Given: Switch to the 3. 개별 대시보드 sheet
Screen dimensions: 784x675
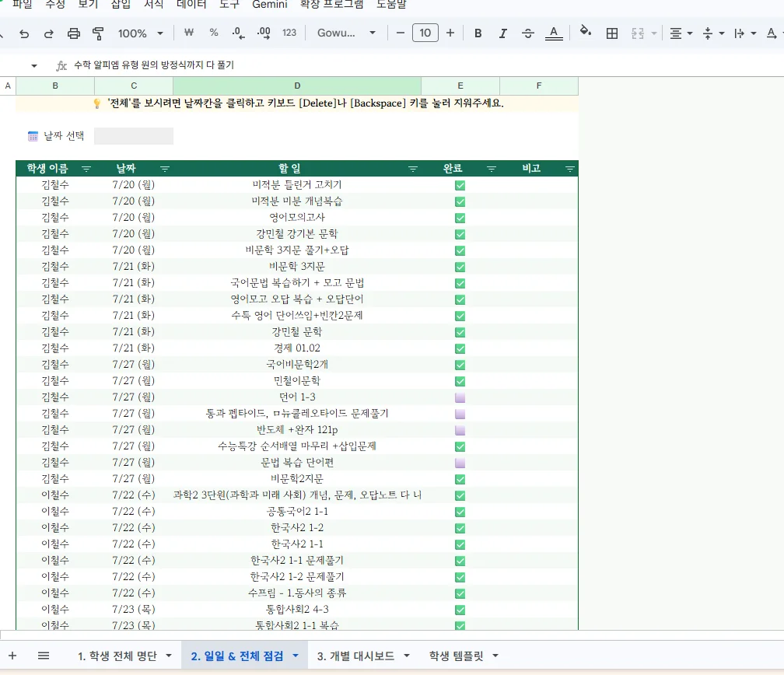Looking at the screenshot, I should pos(355,656).
